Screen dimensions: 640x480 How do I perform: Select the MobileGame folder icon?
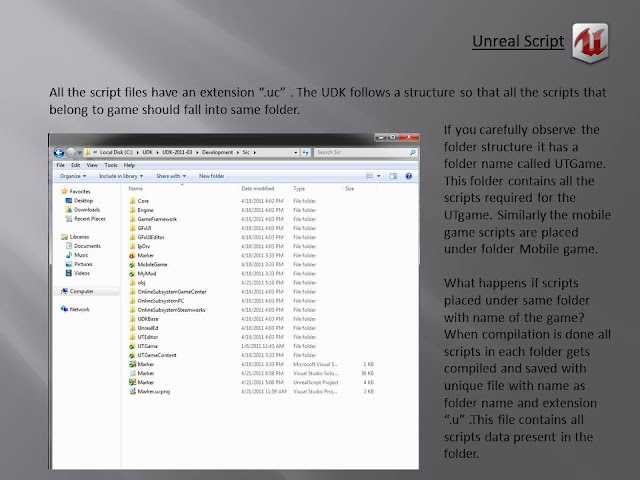[x=132, y=264]
